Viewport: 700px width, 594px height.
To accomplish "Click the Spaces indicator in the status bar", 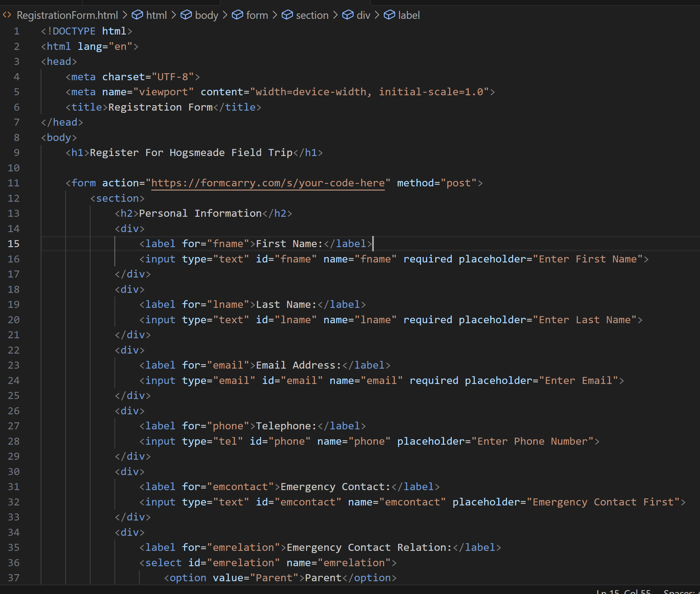I will pyautogui.click(x=682, y=592).
